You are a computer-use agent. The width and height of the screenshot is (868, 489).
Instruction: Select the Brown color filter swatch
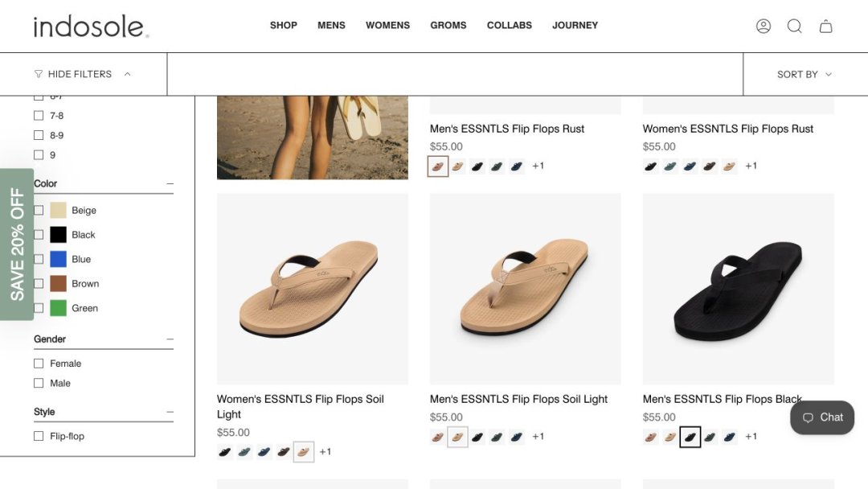(58, 284)
